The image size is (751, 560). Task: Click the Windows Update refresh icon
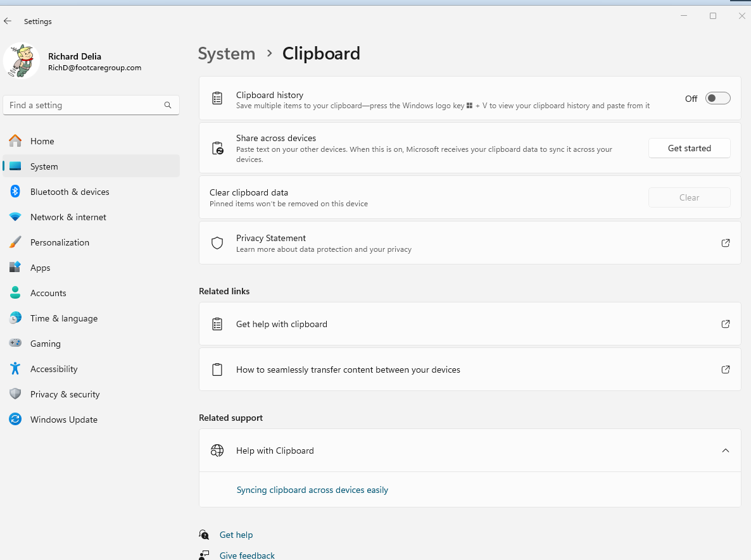tap(15, 420)
